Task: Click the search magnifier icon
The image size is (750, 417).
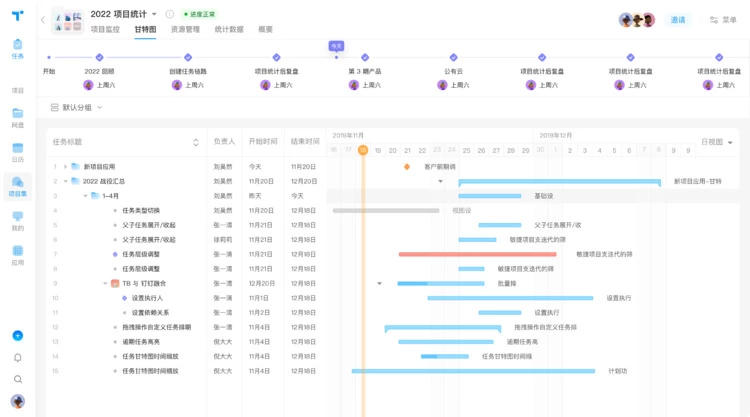Action: click(x=17, y=380)
